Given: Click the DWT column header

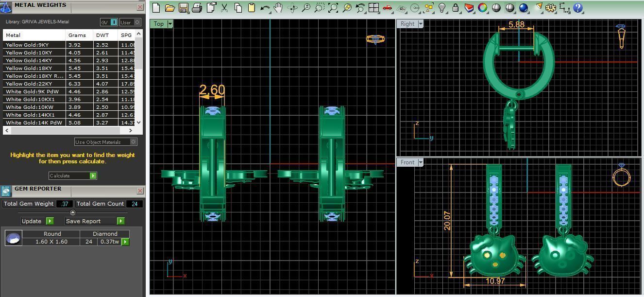Looking at the screenshot, I should coord(105,35).
